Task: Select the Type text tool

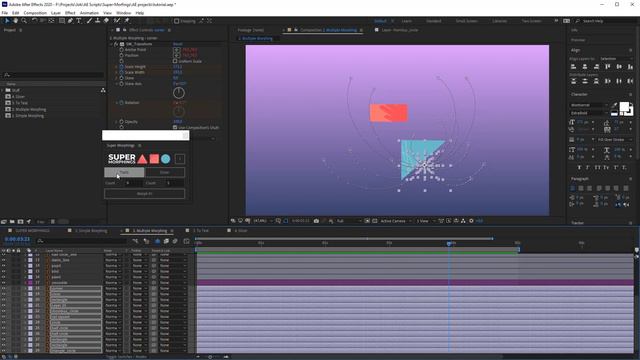Action: click(x=79, y=20)
